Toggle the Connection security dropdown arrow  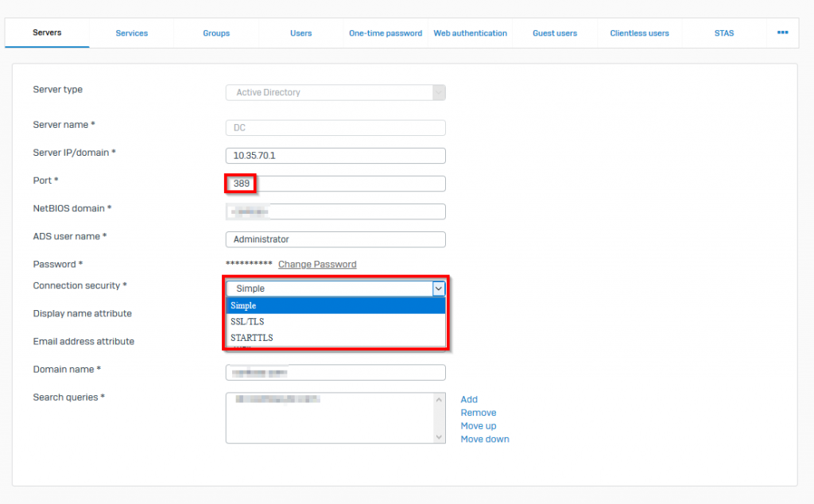pyautogui.click(x=439, y=289)
